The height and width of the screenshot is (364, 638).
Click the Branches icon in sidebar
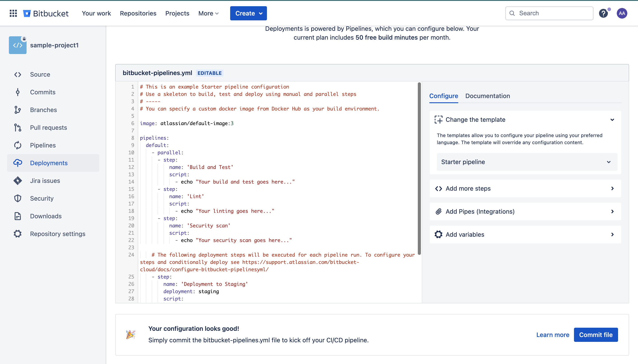18,110
